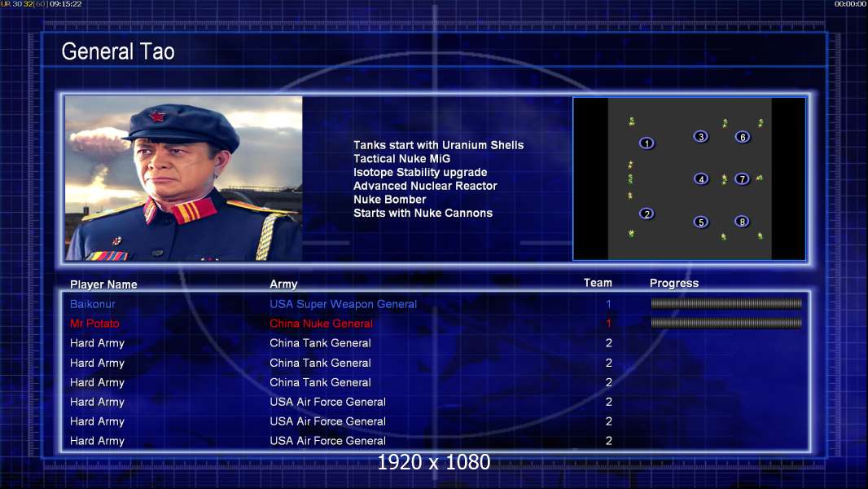Image resolution: width=868 pixels, height=489 pixels.
Task: Select start position 1 on the minimap
Action: (647, 143)
